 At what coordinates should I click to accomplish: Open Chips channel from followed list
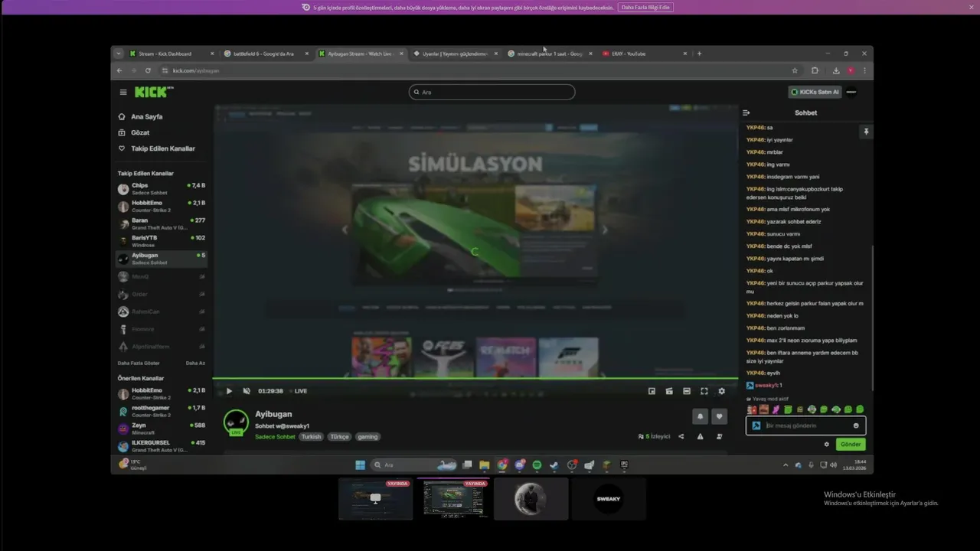click(161, 189)
